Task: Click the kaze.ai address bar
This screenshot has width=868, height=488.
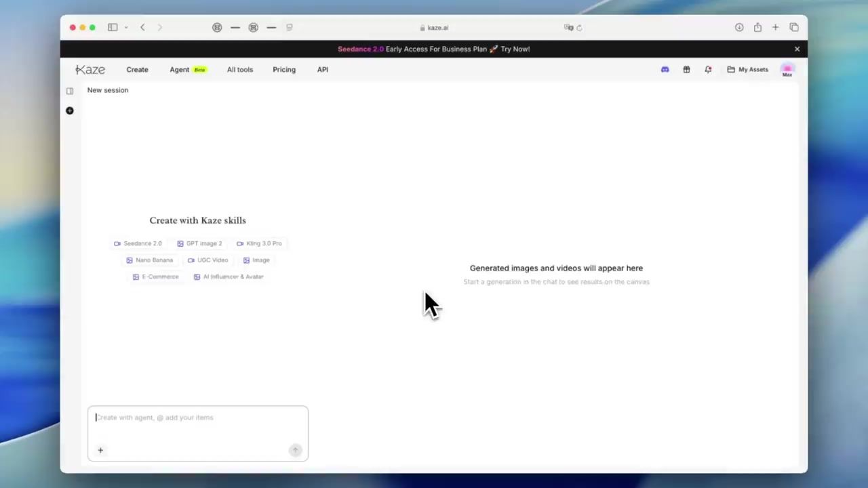Action: click(434, 28)
